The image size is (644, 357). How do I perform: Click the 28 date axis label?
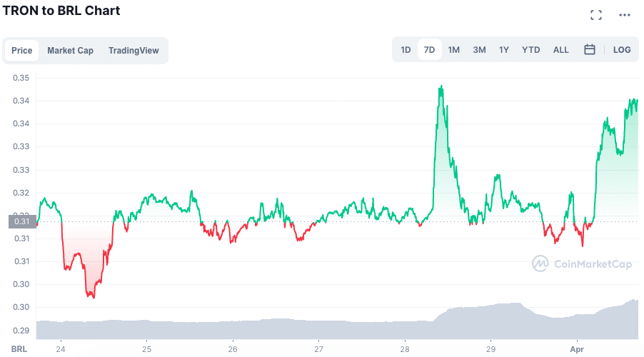405,349
